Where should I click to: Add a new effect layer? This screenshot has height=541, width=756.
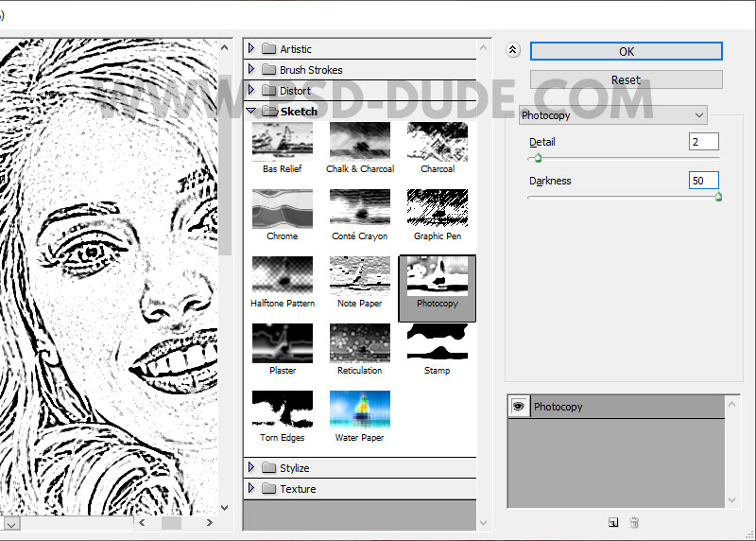613,522
